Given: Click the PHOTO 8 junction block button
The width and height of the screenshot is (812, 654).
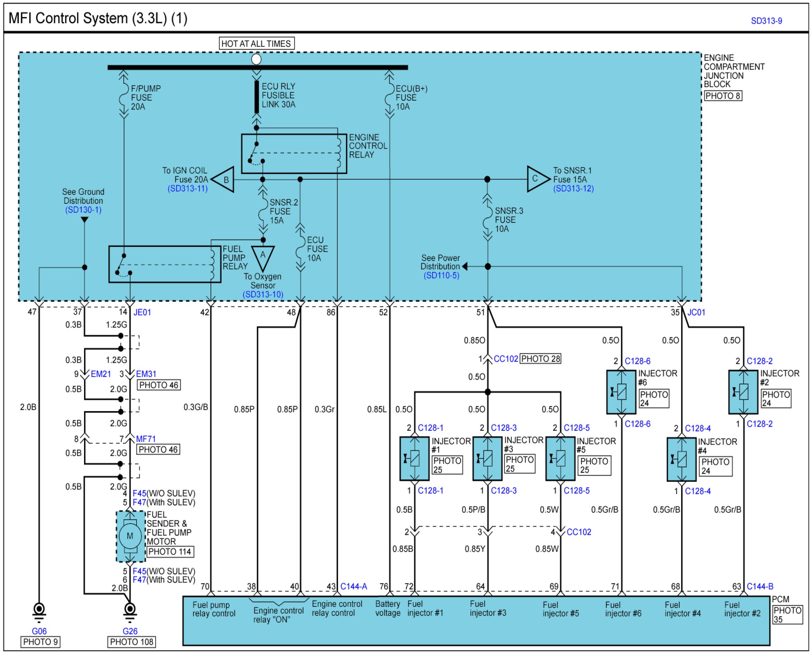Looking at the screenshot, I should coord(723,96).
